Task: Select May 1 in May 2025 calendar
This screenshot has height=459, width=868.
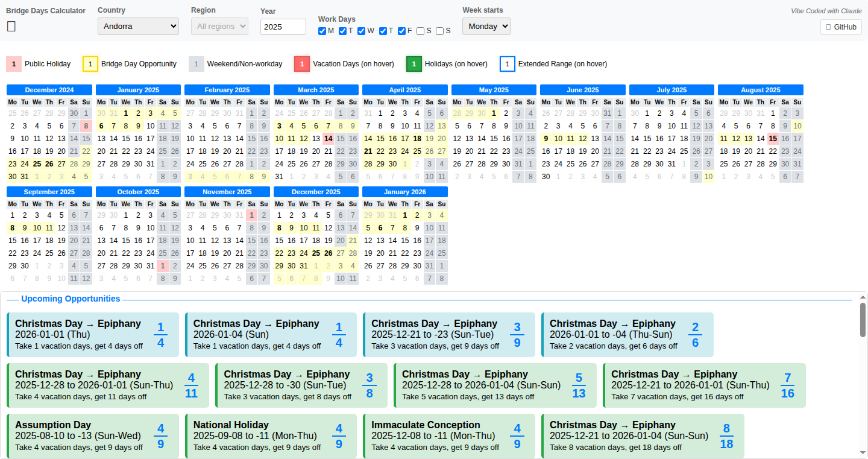Action: click(494, 113)
